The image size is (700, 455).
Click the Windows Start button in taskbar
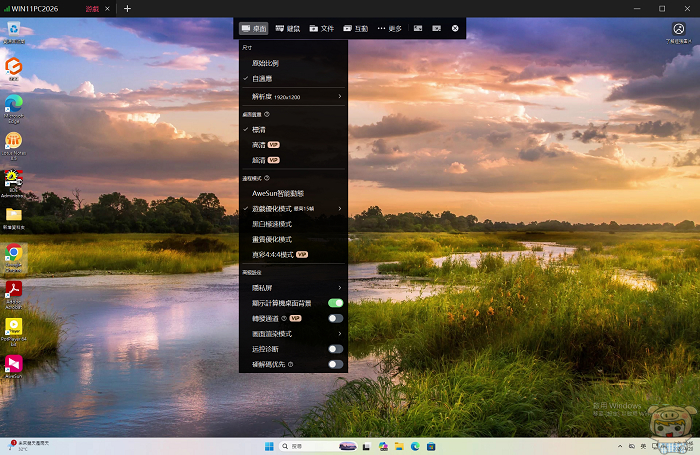coord(267,445)
